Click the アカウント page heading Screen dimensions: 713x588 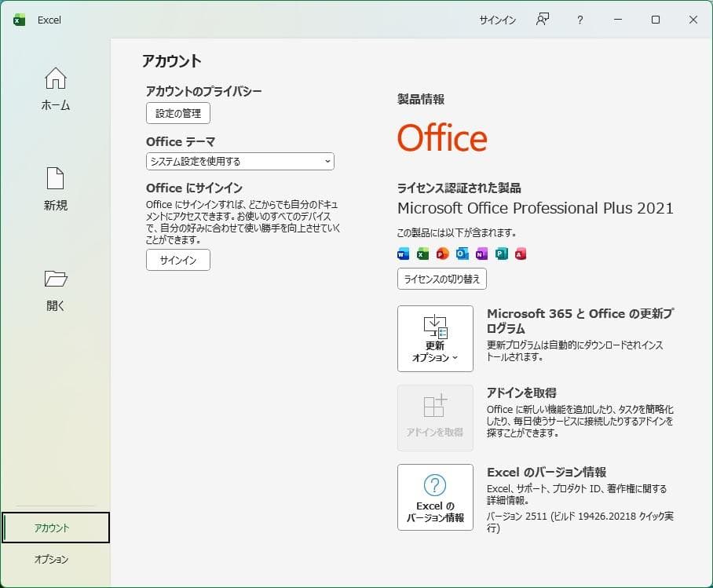[171, 61]
